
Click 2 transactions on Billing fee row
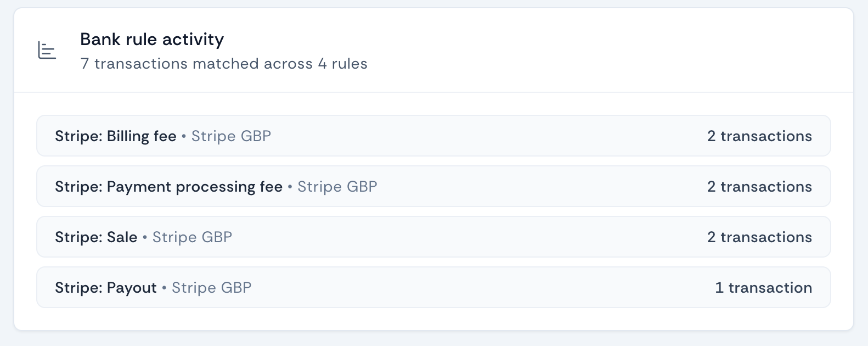(x=759, y=136)
